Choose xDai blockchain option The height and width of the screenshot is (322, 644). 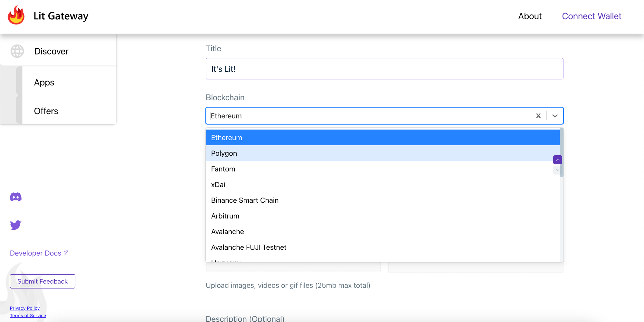tap(383, 185)
